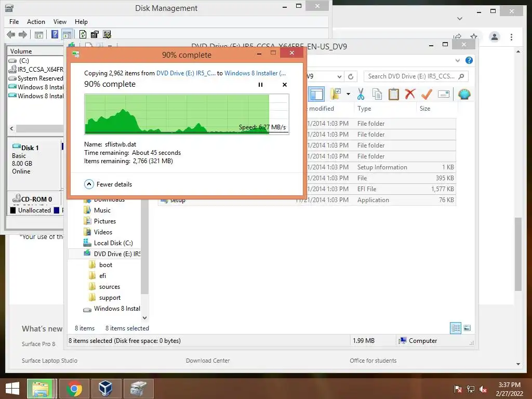
Task: Bookmark this page with Chrome star
Action: tap(474, 36)
